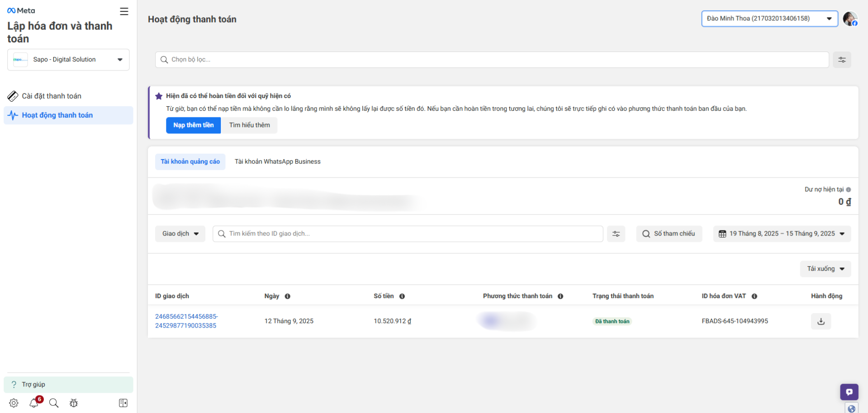Click the bug report icon

pyautogui.click(x=74, y=403)
